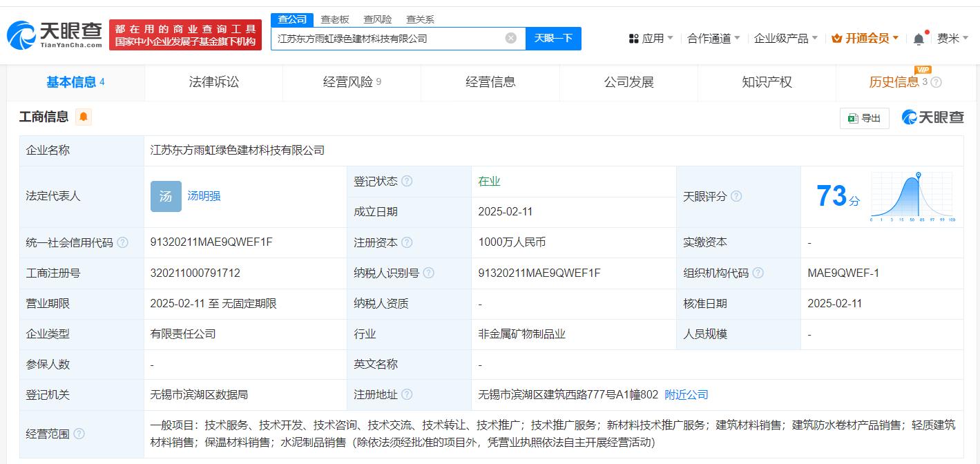Click help icon next to 注册资本
This screenshot has height=464, width=980.
click(407, 242)
